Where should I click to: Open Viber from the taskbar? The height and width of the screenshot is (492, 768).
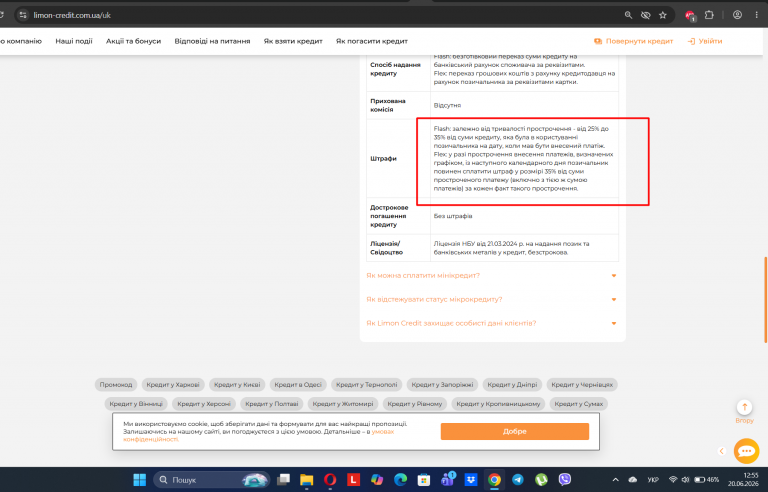point(565,480)
